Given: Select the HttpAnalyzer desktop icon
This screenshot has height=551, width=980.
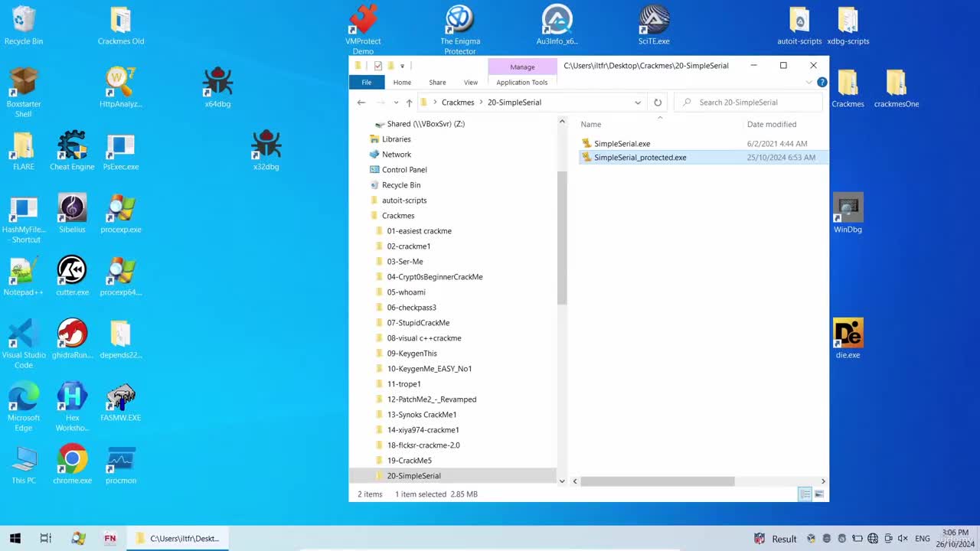Looking at the screenshot, I should (120, 86).
